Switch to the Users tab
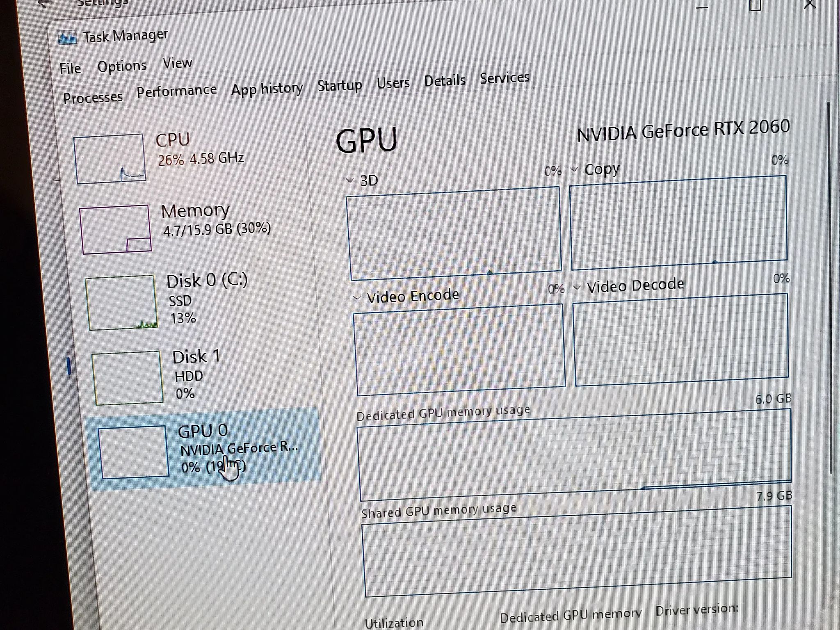The width and height of the screenshot is (840, 630). pyautogui.click(x=393, y=83)
